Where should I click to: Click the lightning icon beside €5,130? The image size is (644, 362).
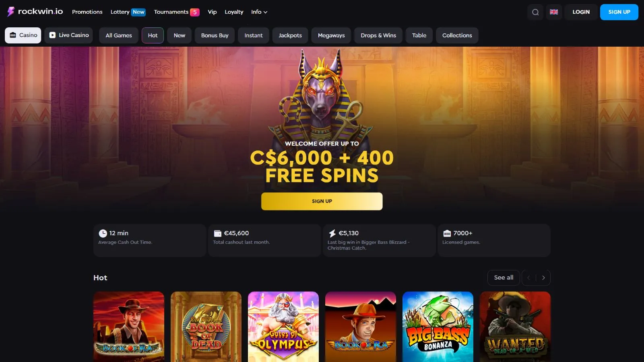point(332,233)
